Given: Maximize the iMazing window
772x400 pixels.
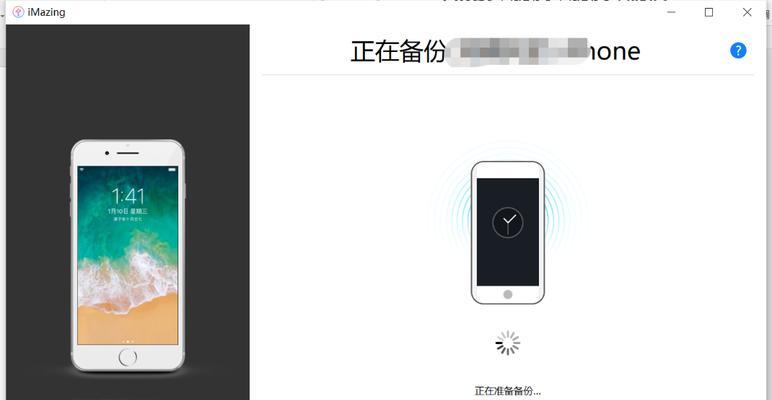Looking at the screenshot, I should (708, 12).
